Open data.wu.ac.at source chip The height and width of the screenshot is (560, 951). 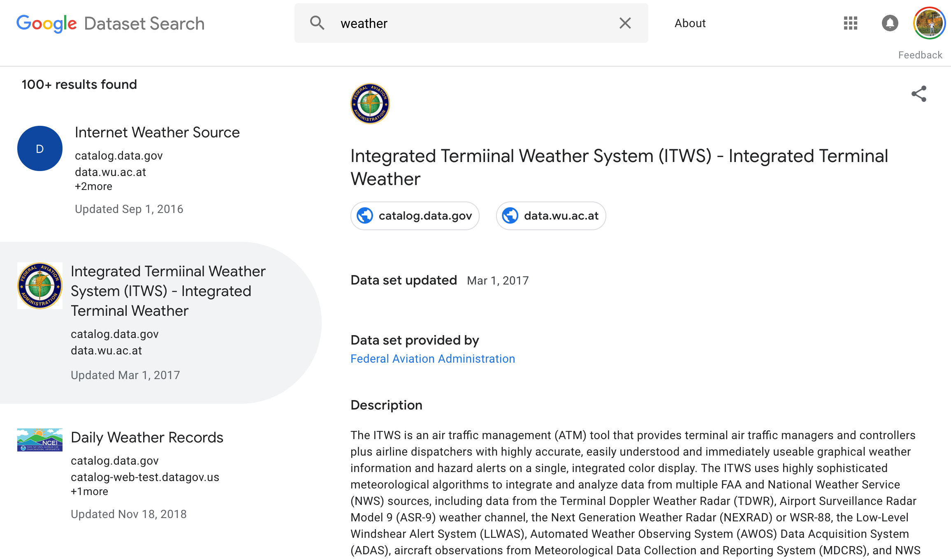[x=551, y=215]
